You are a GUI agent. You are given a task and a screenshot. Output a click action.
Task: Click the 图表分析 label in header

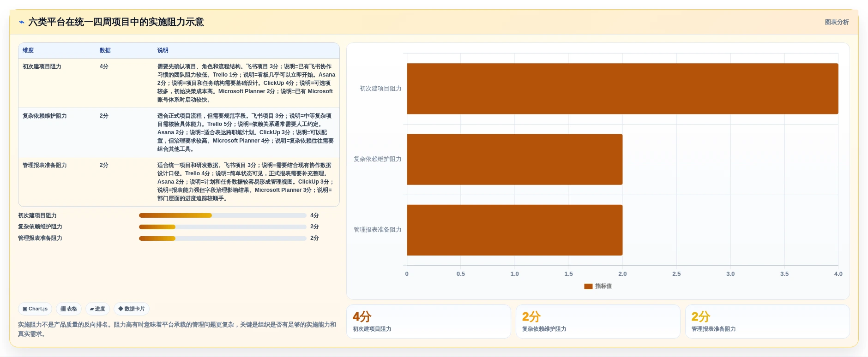(x=837, y=22)
